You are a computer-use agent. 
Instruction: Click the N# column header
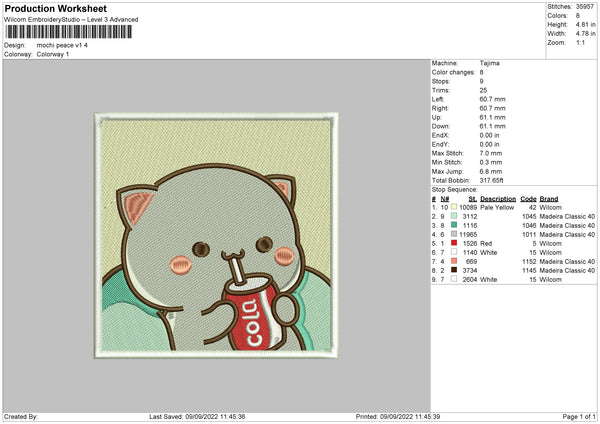click(x=444, y=199)
